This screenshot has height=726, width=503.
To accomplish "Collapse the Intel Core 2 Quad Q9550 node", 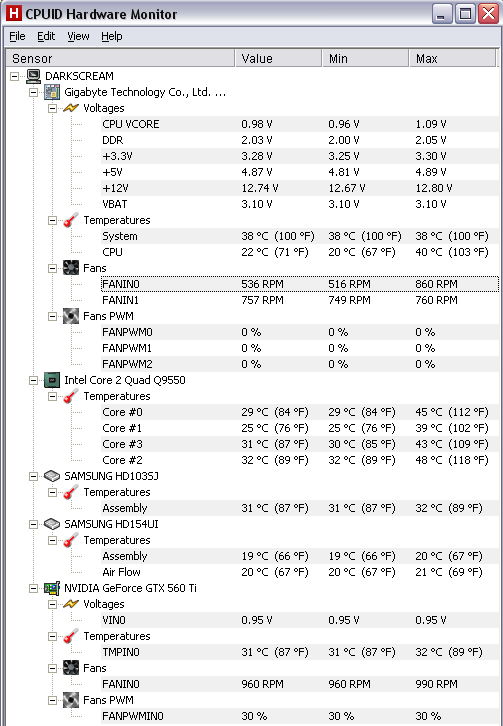I will coord(33,381).
